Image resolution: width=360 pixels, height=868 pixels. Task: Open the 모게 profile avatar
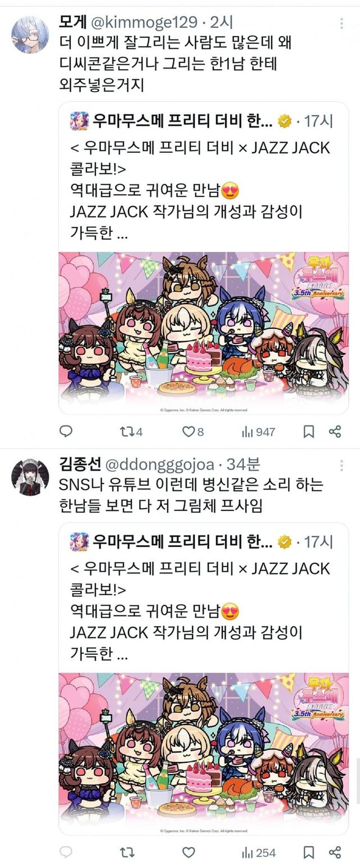(x=30, y=34)
